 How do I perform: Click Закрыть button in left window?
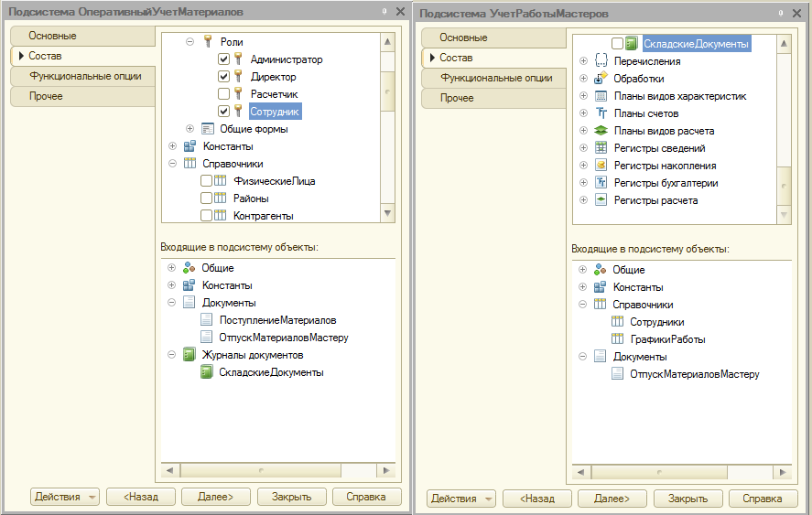click(x=291, y=497)
